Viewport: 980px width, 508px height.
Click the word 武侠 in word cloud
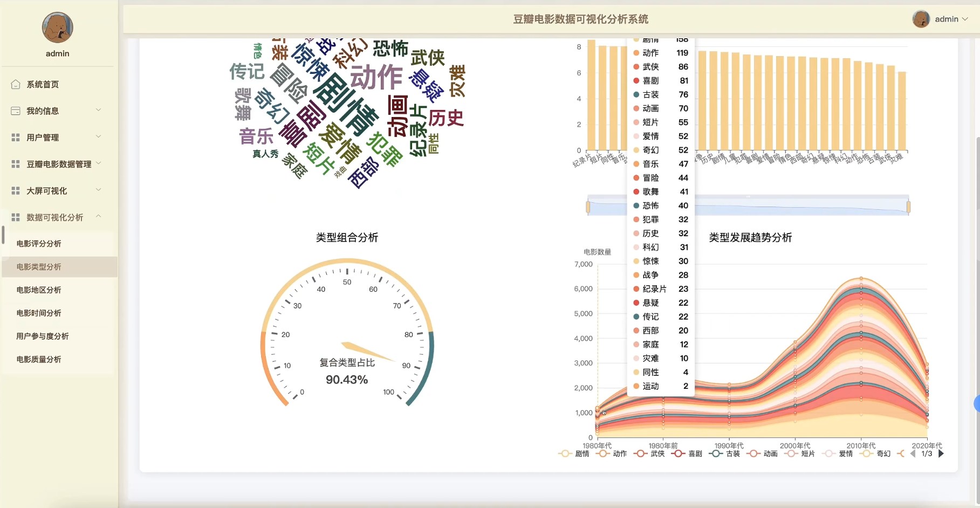point(428,58)
